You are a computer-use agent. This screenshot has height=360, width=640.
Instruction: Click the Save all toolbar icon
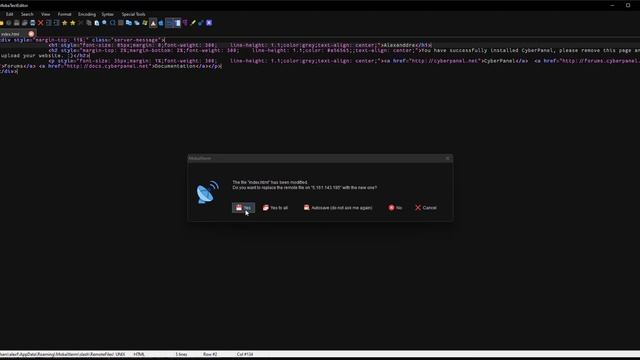(24, 23)
